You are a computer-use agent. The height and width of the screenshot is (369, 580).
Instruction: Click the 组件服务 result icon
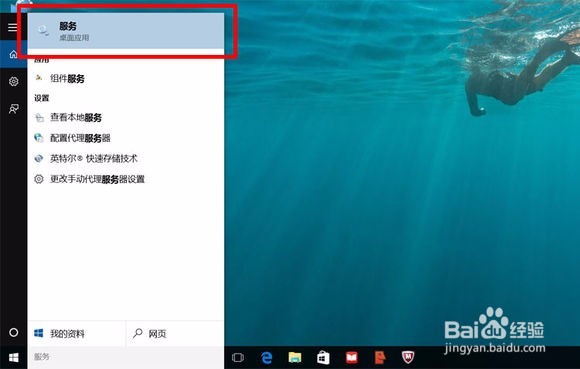click(x=39, y=78)
